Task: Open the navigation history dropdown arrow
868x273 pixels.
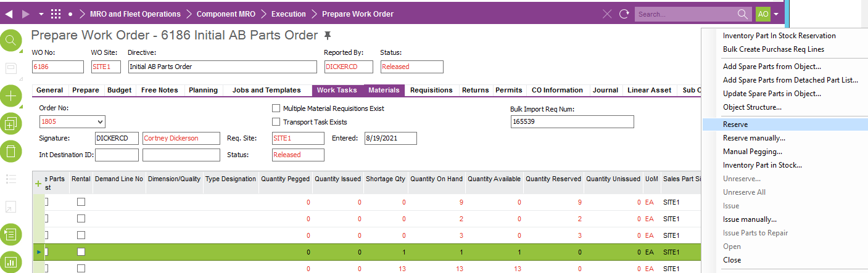Action: pos(41,14)
